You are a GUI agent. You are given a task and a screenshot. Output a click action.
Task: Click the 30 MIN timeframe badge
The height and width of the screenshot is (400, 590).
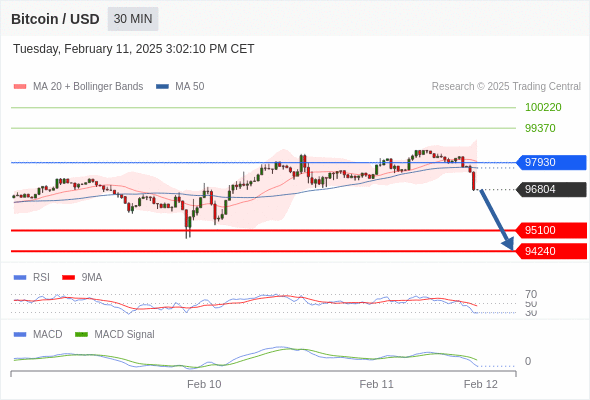point(133,19)
